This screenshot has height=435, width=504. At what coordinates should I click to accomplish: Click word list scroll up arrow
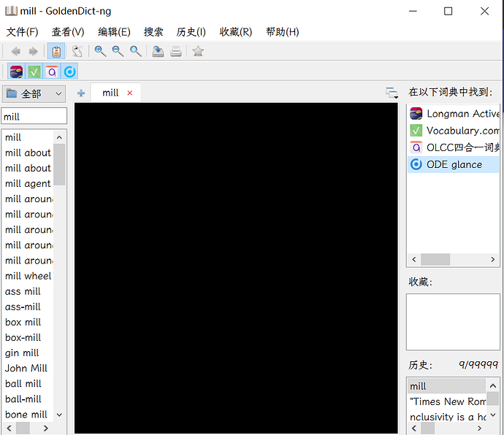59,137
